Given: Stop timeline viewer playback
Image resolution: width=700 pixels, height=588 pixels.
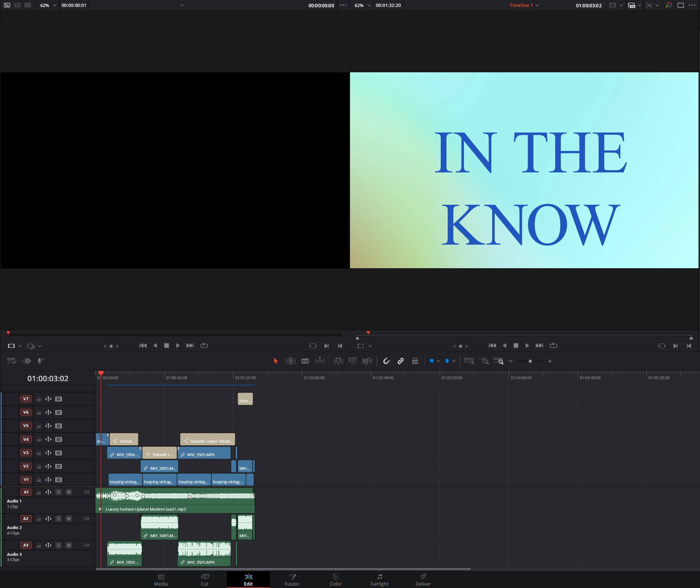Looking at the screenshot, I should tap(516, 345).
